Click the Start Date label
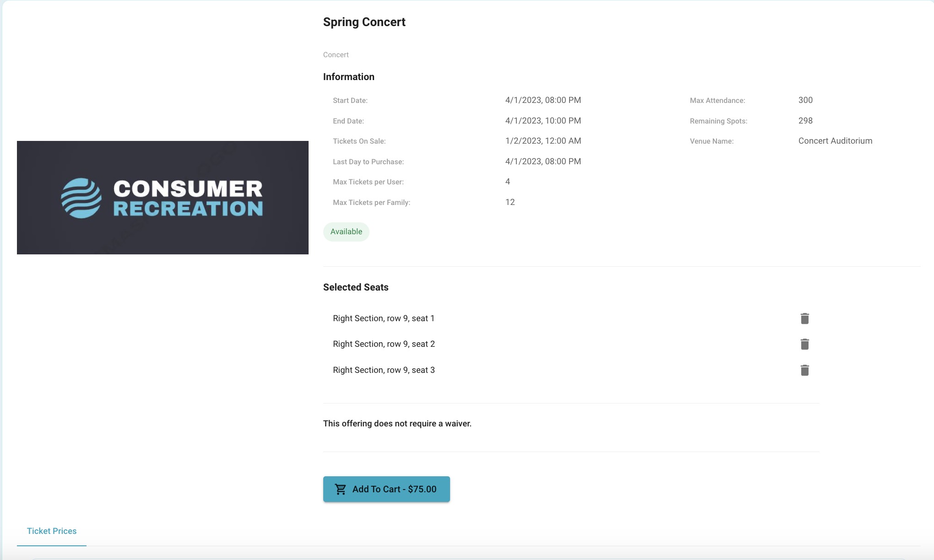Image resolution: width=934 pixels, height=560 pixels. 350,101
